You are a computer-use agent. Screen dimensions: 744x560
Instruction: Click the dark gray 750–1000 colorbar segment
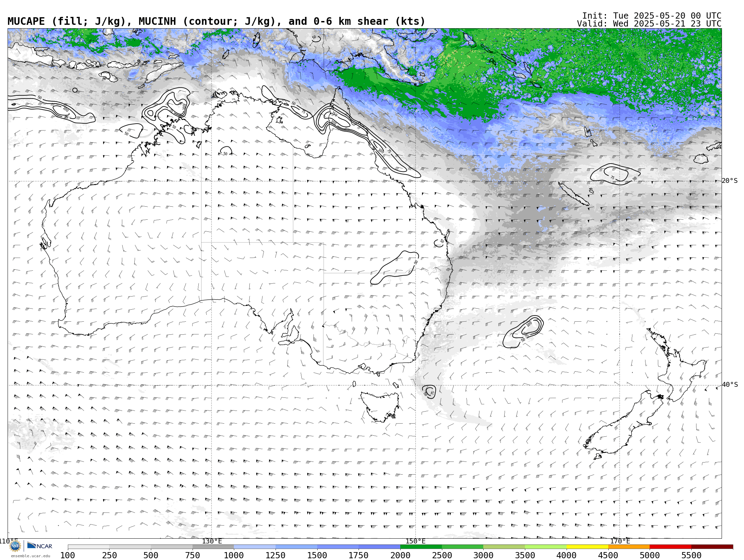pyautogui.click(x=213, y=547)
